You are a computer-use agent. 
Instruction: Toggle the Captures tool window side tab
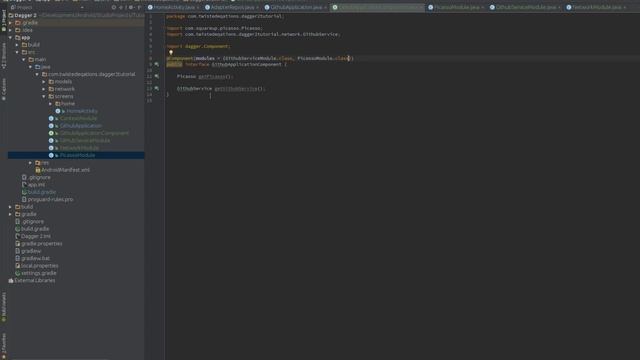click(4, 89)
